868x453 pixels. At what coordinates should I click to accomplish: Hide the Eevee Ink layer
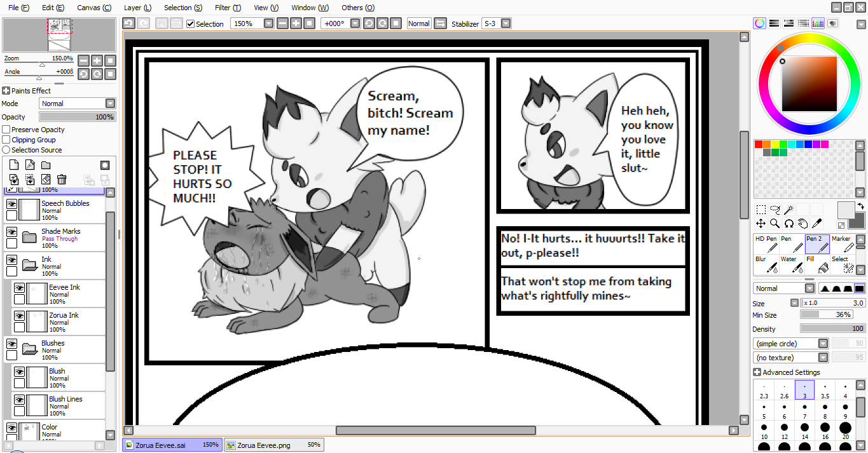tap(19, 288)
